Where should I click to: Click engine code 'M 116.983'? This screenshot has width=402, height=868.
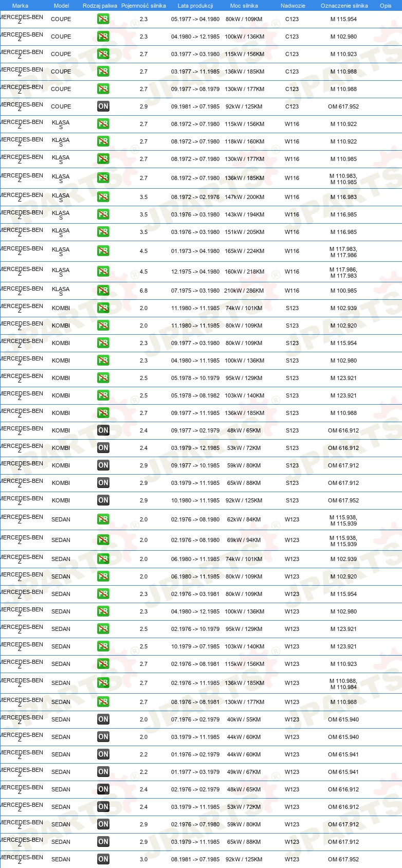pos(343,197)
